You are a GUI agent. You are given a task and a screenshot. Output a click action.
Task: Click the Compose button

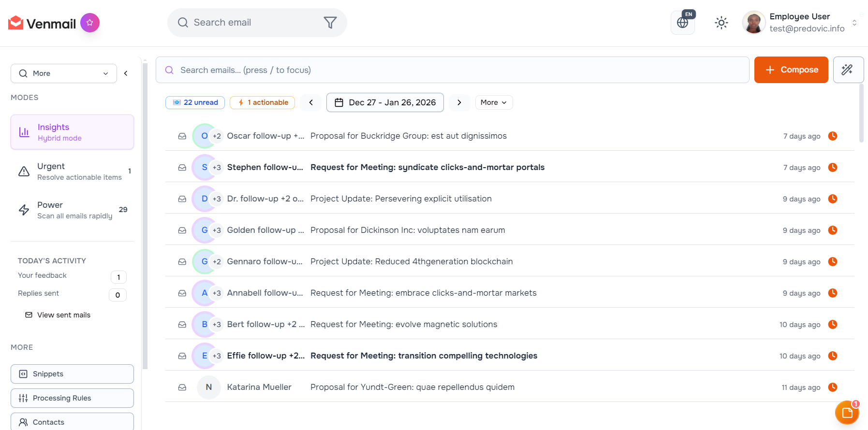791,70
